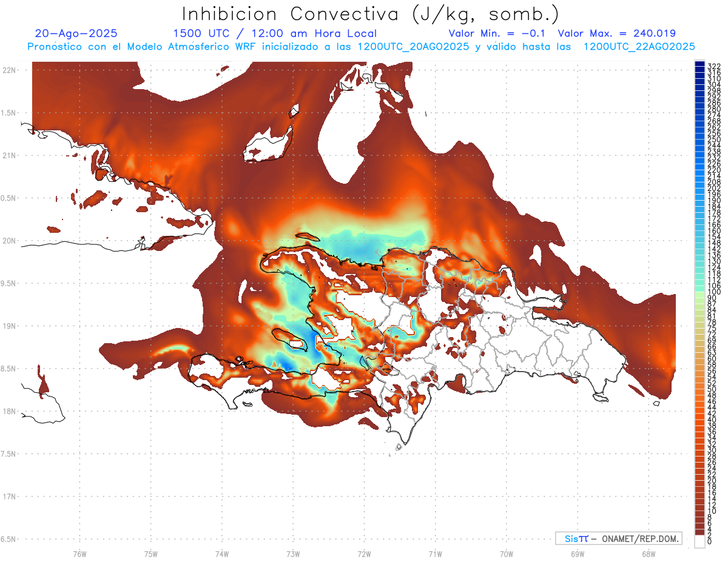The height and width of the screenshot is (562, 728).
Task: Click the "Valor Max. = 240.019" text
Action: pyautogui.click(x=616, y=33)
